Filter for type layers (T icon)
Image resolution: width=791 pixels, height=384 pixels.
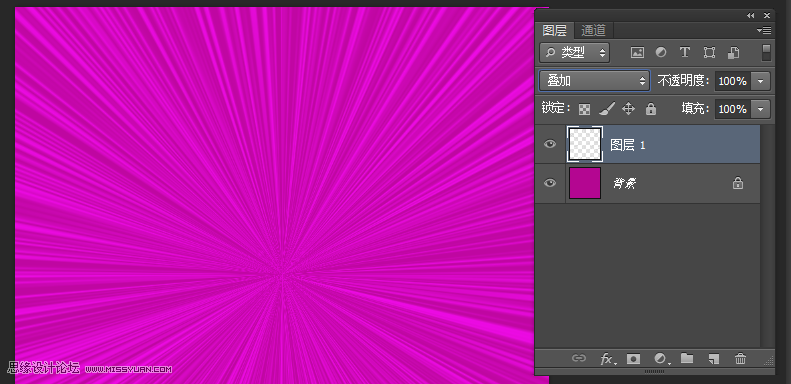click(x=685, y=52)
